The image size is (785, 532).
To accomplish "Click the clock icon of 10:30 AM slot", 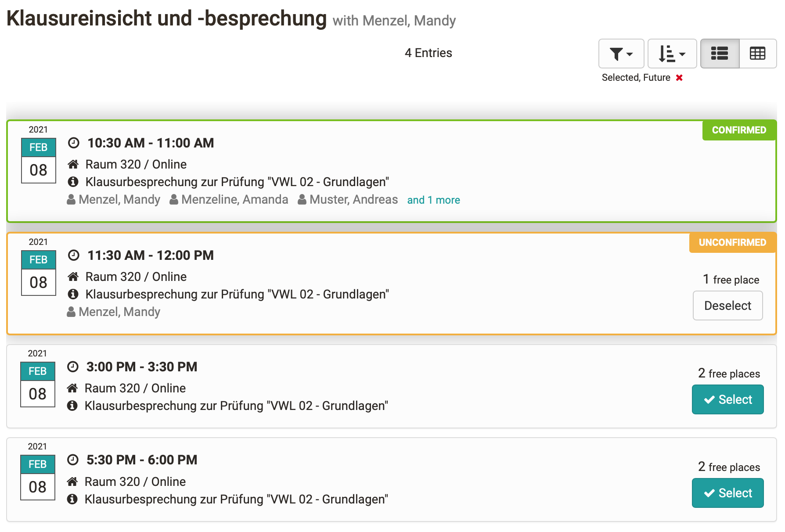I will [74, 143].
